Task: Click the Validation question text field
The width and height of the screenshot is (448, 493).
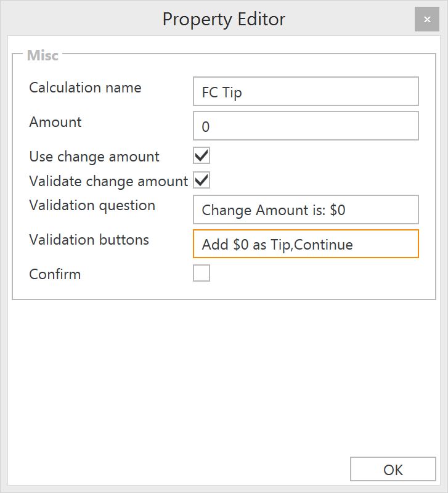Action: coord(306,210)
